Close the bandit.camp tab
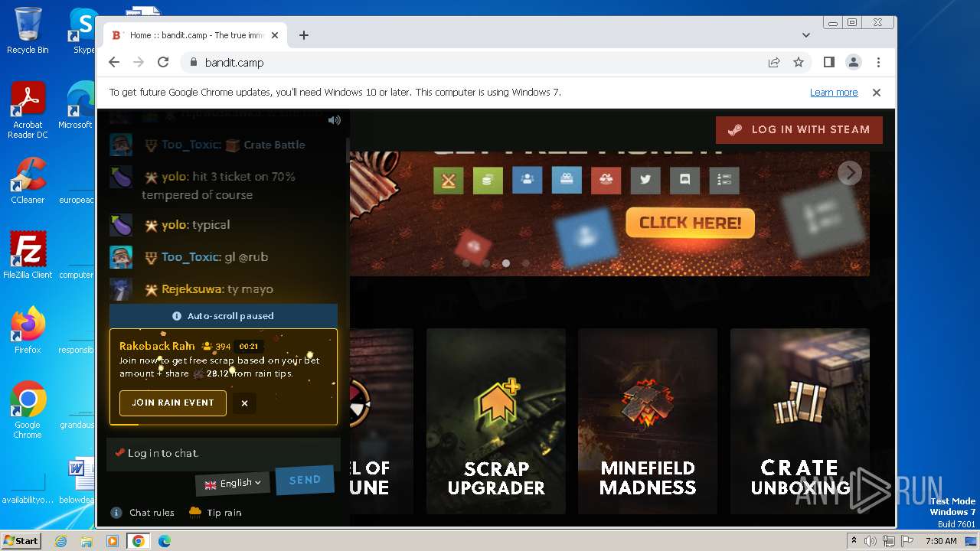Screen dimensions: 980x551 pyautogui.click(x=275, y=35)
